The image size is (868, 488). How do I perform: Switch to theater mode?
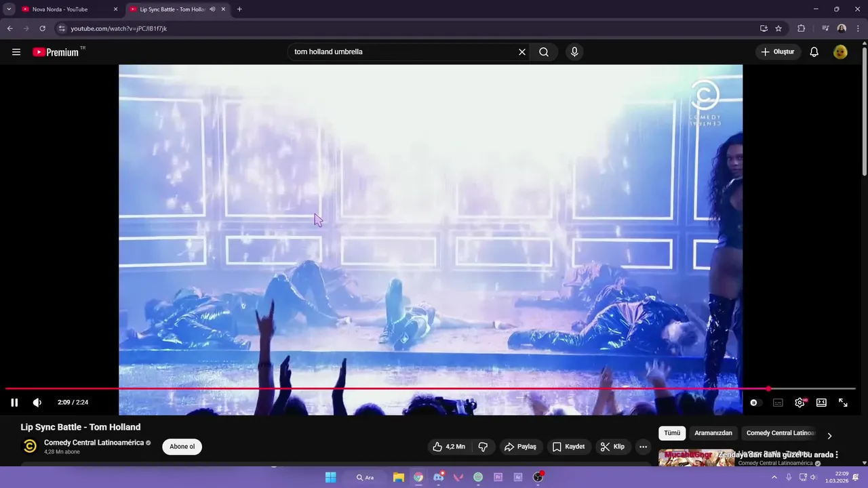[821, 403]
